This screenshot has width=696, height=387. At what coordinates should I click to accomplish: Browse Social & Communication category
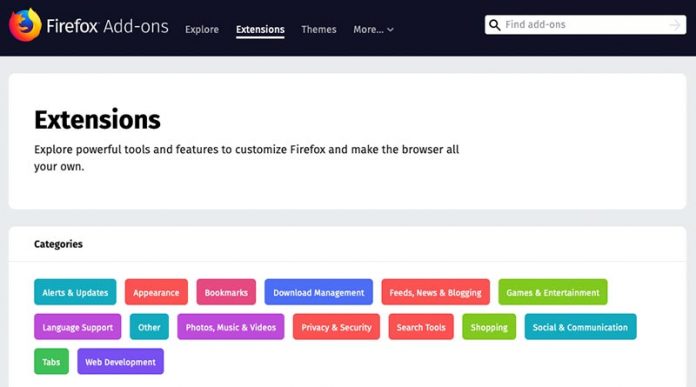581,327
